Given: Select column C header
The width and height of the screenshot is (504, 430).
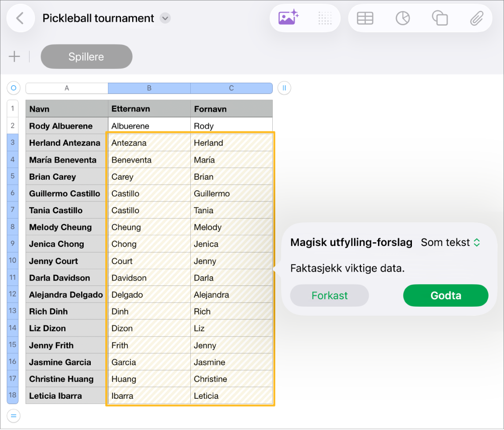Looking at the screenshot, I should (231, 88).
